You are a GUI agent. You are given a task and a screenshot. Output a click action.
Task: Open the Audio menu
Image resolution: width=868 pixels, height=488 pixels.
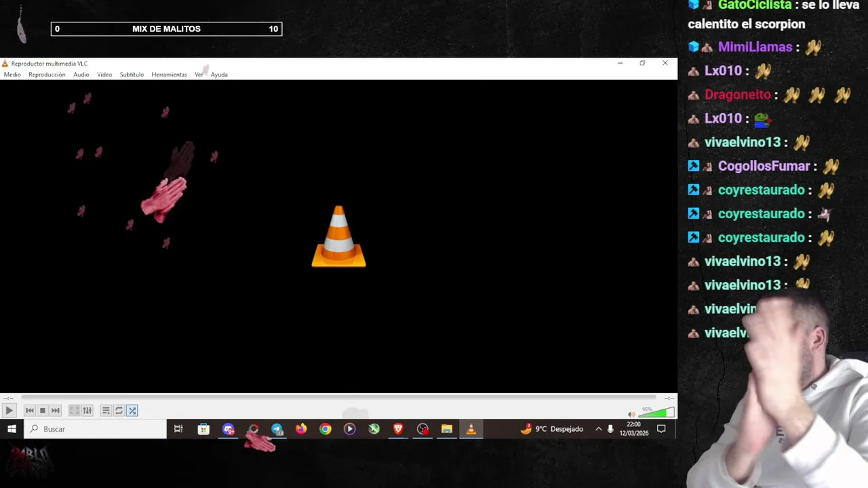tap(81, 75)
